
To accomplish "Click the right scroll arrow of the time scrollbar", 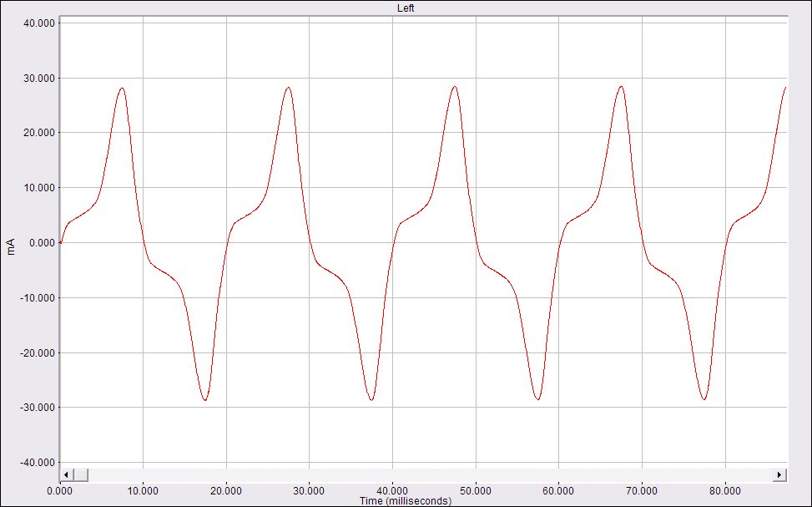I will pyautogui.click(x=779, y=475).
